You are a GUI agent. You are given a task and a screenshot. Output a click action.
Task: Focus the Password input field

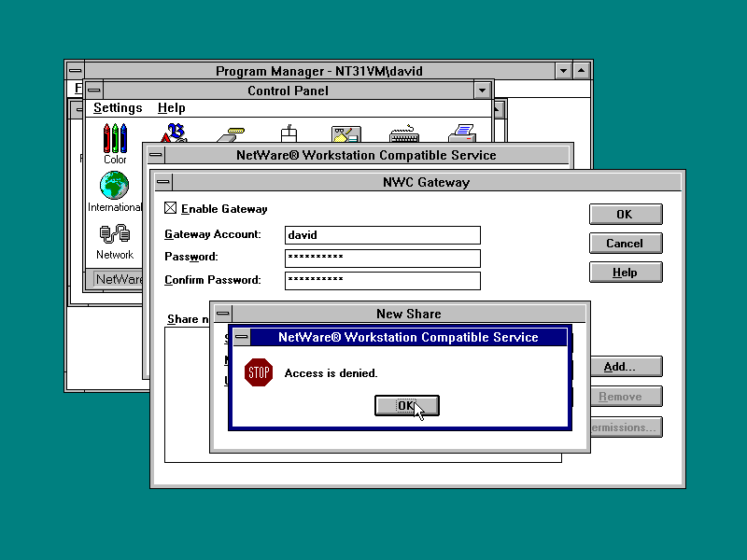[x=383, y=259]
